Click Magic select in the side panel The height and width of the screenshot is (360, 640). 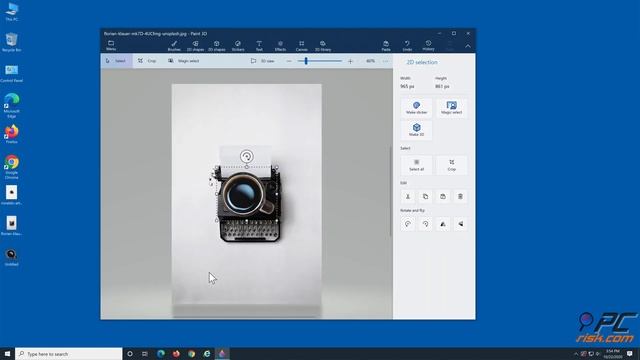(x=451, y=108)
